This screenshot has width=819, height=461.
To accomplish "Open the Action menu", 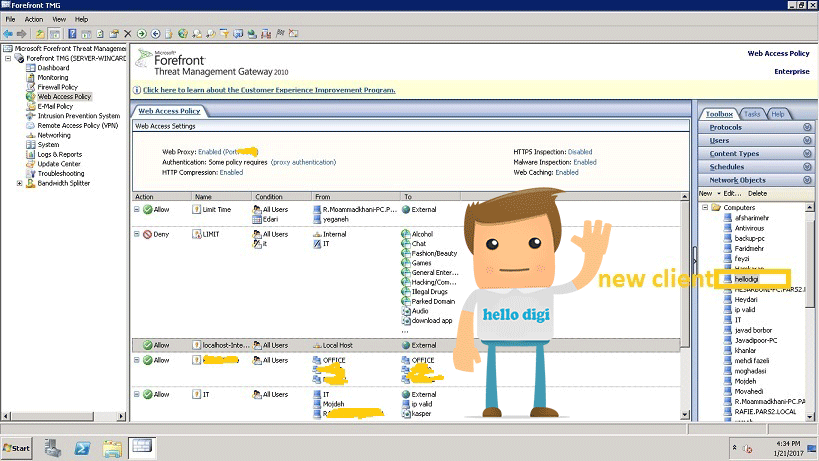I will click(34, 19).
